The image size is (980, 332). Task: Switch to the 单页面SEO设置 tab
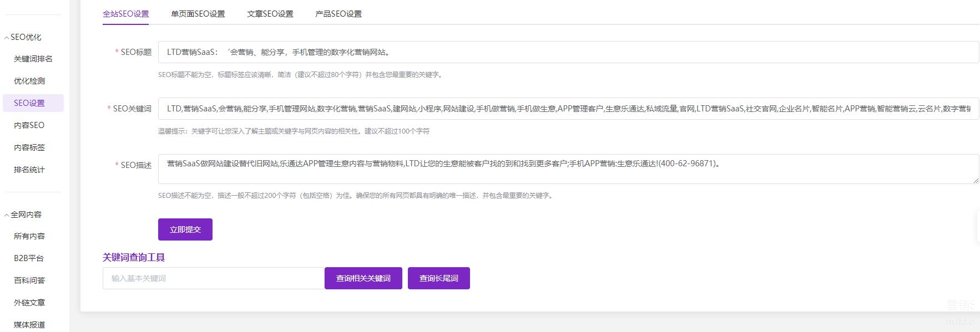[198, 14]
